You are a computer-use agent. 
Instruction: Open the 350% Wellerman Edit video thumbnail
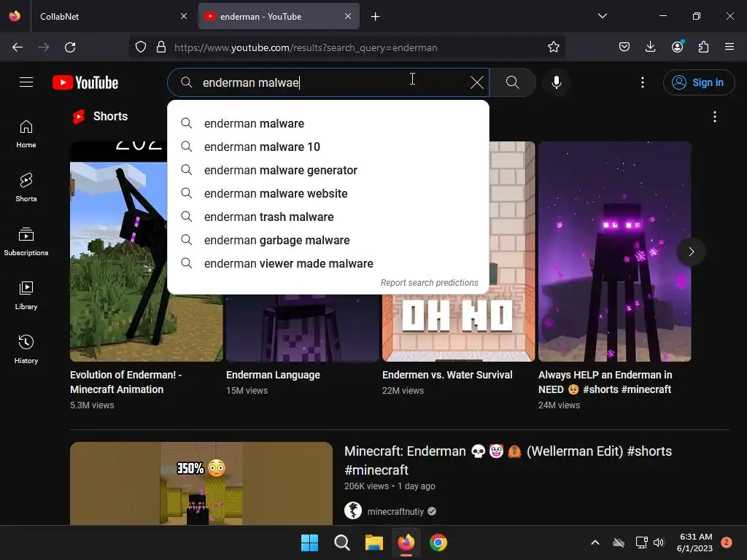(x=201, y=483)
